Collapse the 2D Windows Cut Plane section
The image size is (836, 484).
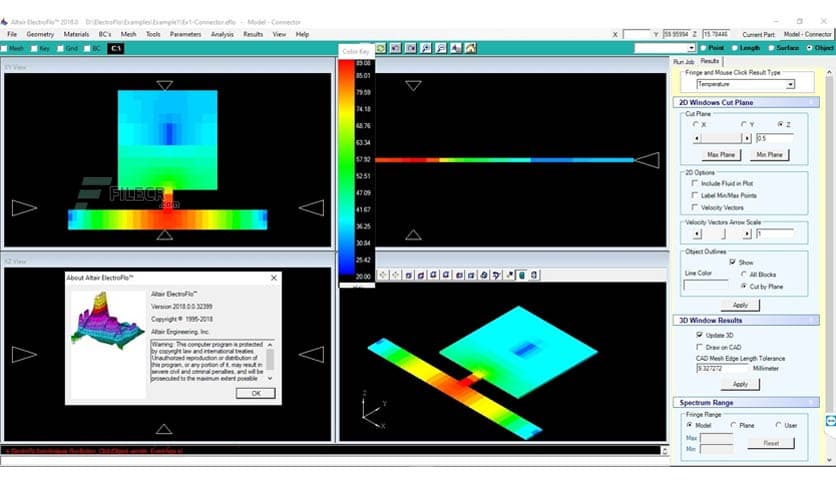click(x=811, y=102)
